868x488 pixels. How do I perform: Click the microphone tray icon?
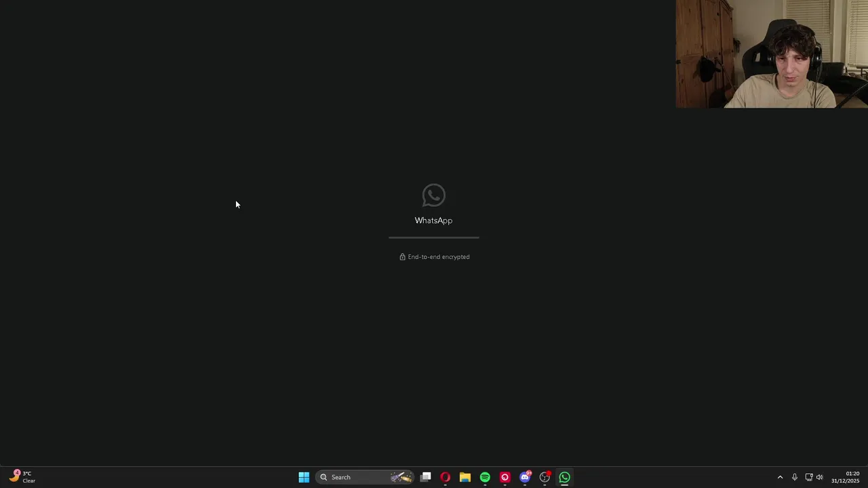point(795,477)
